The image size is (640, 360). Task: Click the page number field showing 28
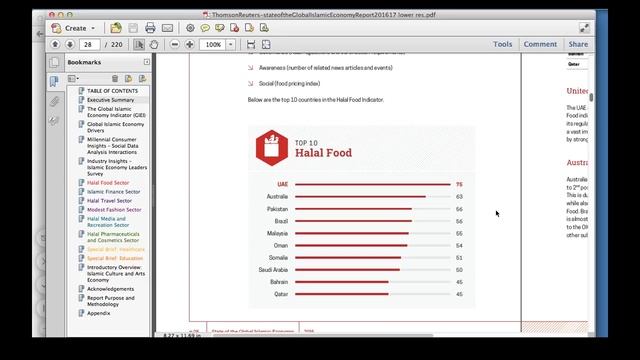pos(89,44)
